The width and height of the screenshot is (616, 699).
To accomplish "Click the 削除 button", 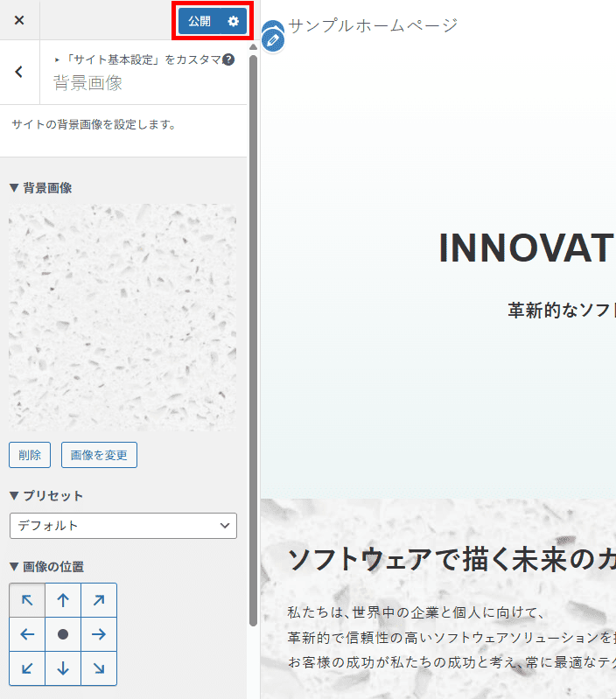I will pyautogui.click(x=30, y=455).
